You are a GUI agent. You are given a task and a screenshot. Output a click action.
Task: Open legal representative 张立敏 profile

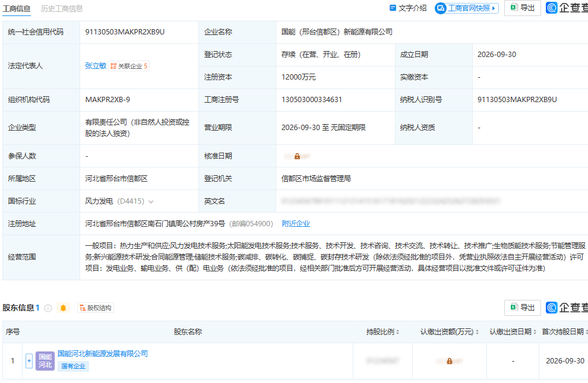click(96, 66)
